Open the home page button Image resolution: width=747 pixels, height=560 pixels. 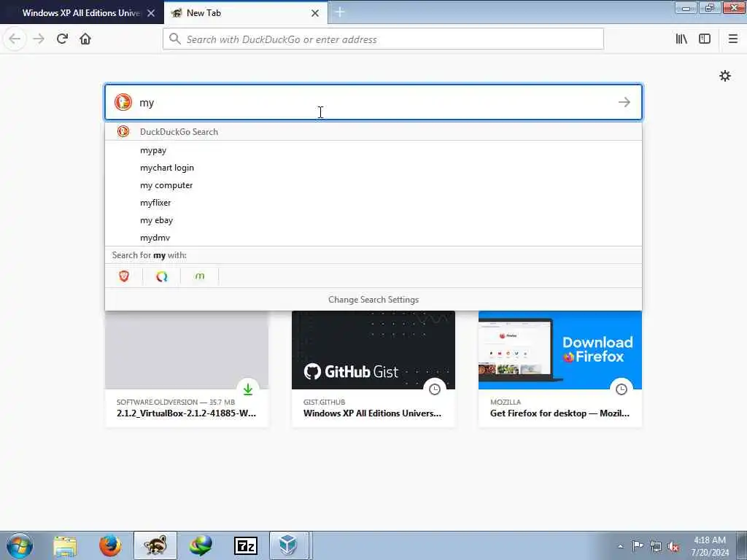click(85, 39)
